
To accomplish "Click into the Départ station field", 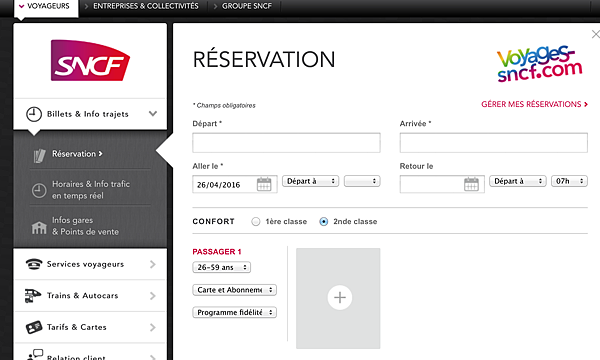I will tap(286, 143).
